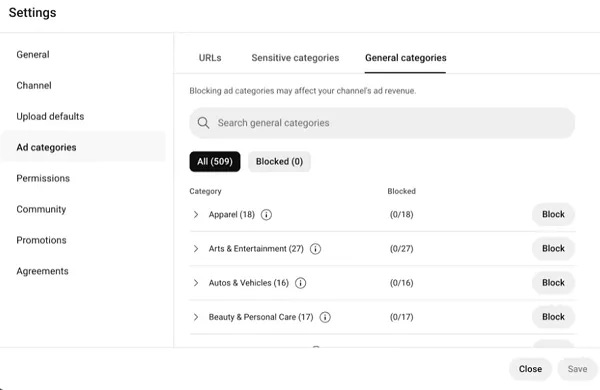Click the magnifying glass search icon

[203, 123]
